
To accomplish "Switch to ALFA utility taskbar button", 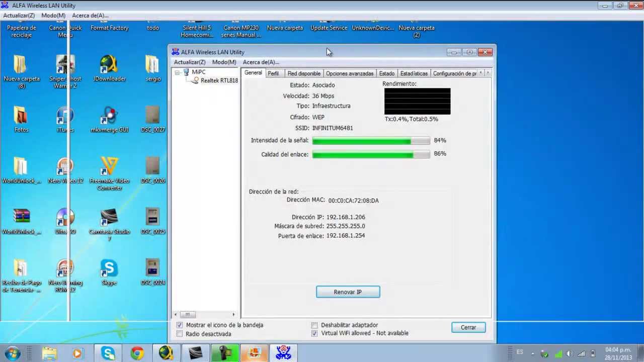I will pyautogui.click(x=283, y=353).
